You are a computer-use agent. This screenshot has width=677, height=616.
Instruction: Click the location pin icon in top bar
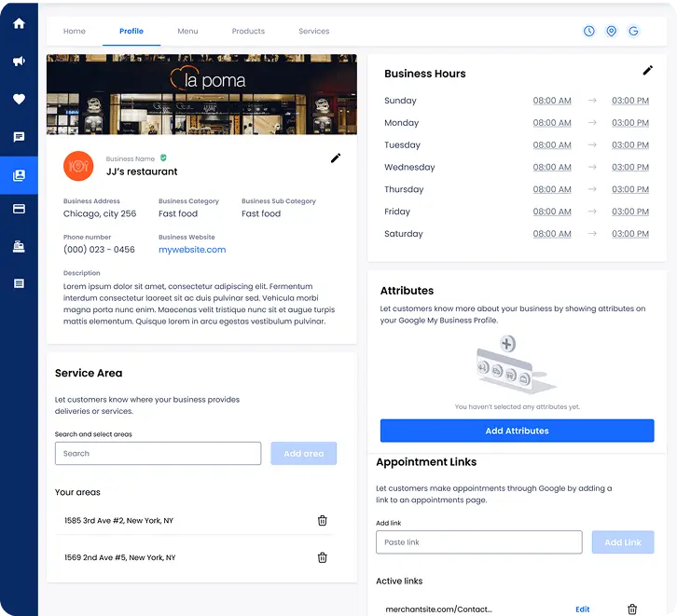612,31
